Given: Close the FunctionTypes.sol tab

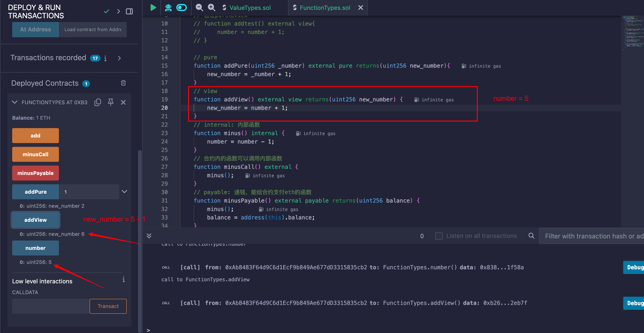Looking at the screenshot, I should 361,8.
